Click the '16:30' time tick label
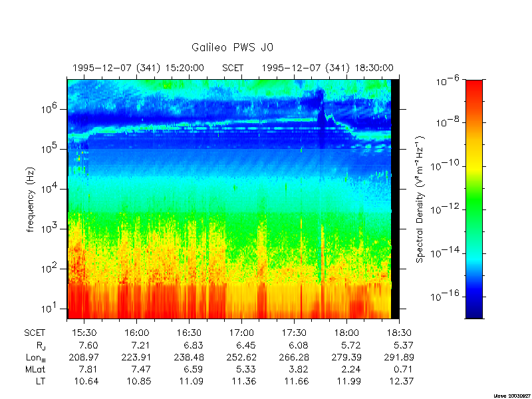This screenshot has height=399, width=532. 189,333
